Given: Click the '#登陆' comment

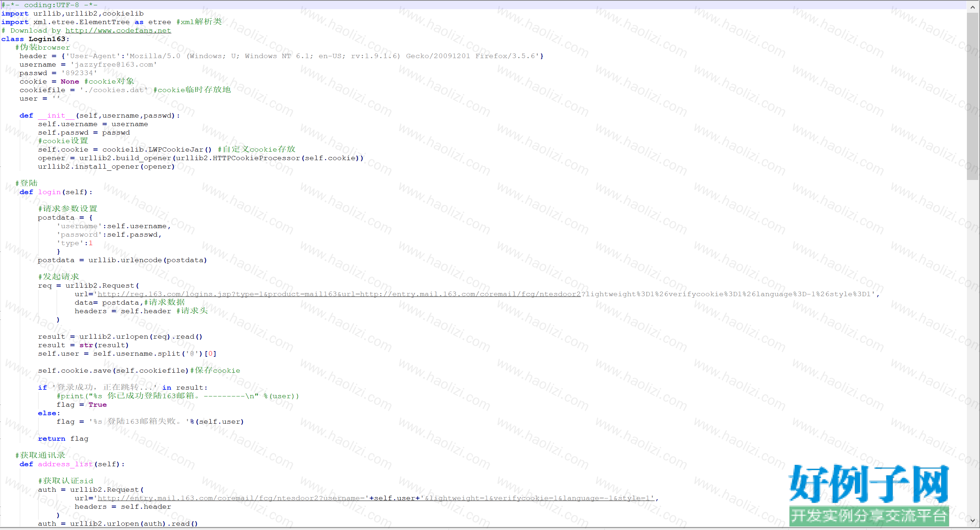Looking at the screenshot, I should coord(27,183).
